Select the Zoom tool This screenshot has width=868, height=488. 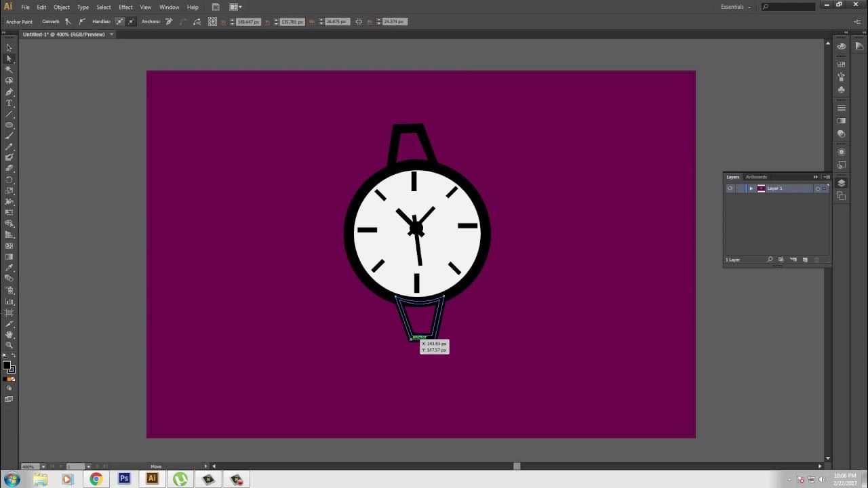(9, 346)
